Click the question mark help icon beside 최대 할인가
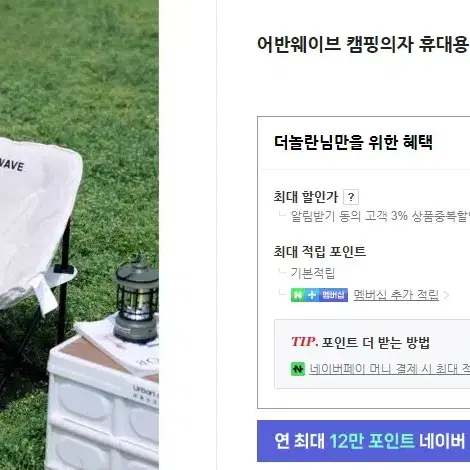 (x=351, y=197)
